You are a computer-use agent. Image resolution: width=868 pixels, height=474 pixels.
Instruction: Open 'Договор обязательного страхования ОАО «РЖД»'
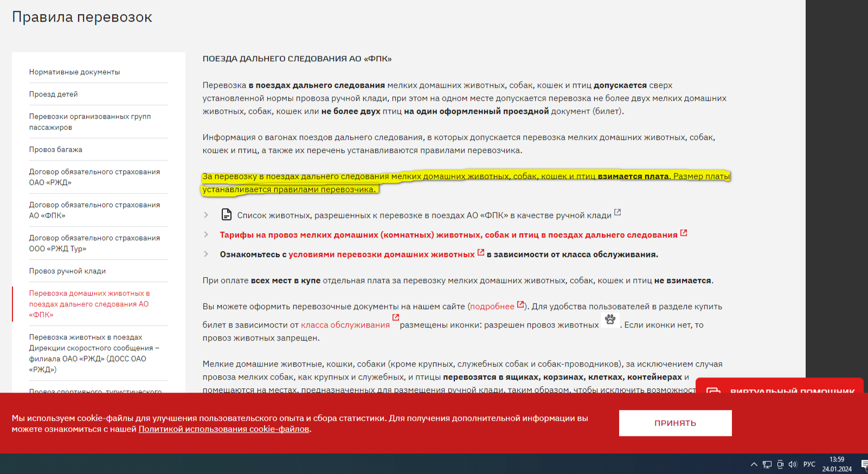coord(94,177)
